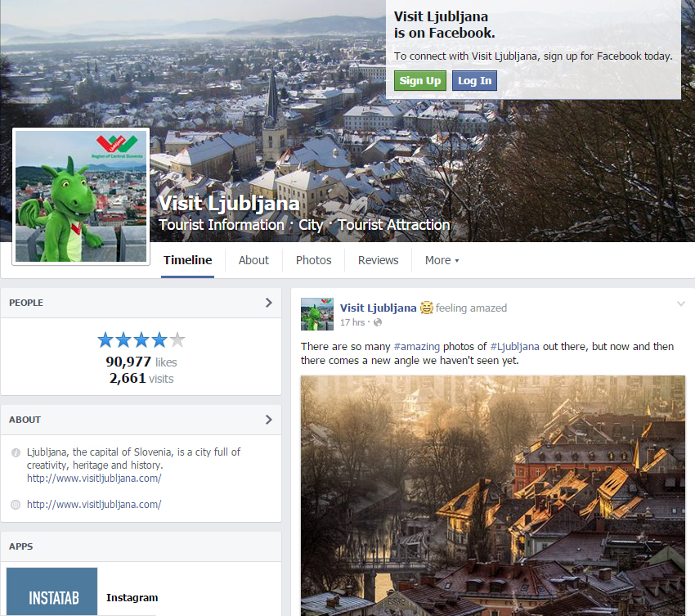Image resolution: width=695 pixels, height=616 pixels.
Task: Open visitljubljana.com link under the description
Action: click(x=94, y=478)
